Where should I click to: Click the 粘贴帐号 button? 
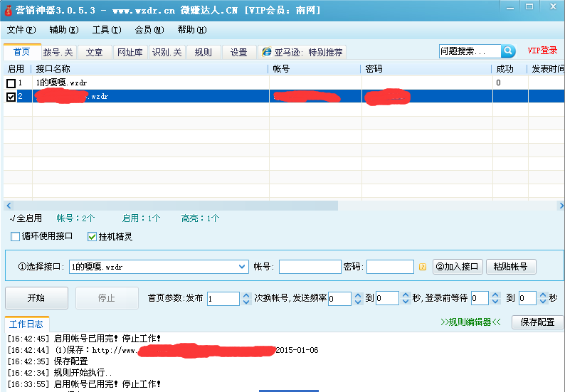(x=511, y=267)
